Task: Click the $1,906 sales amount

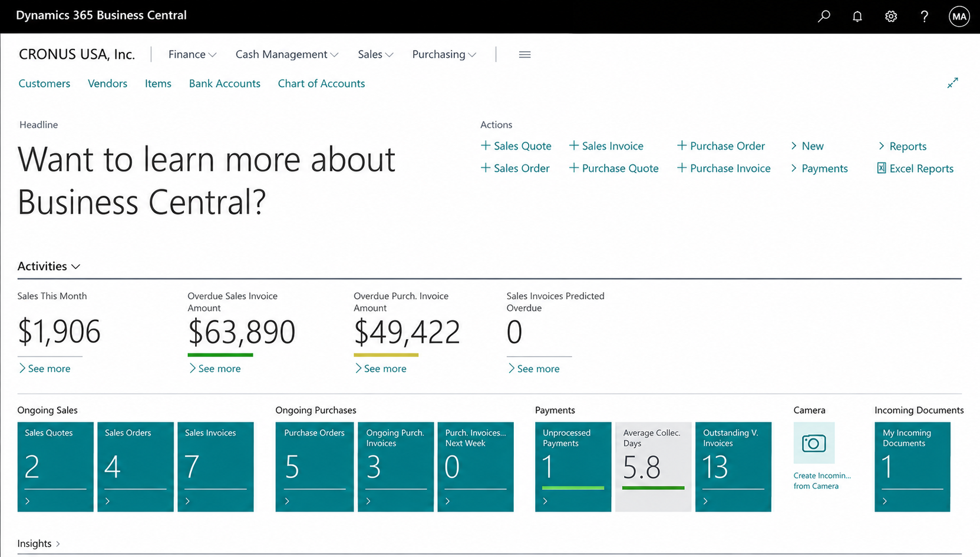Action: click(59, 331)
